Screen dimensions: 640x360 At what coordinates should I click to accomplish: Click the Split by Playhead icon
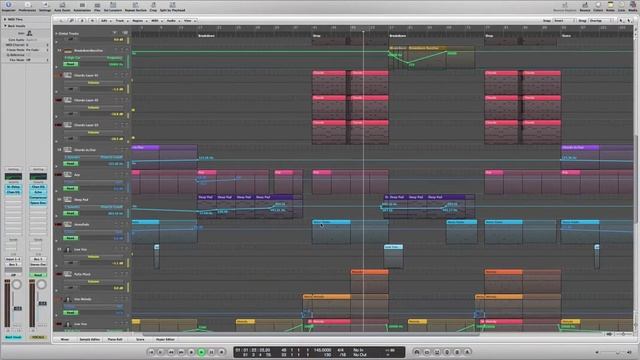[x=172, y=6]
